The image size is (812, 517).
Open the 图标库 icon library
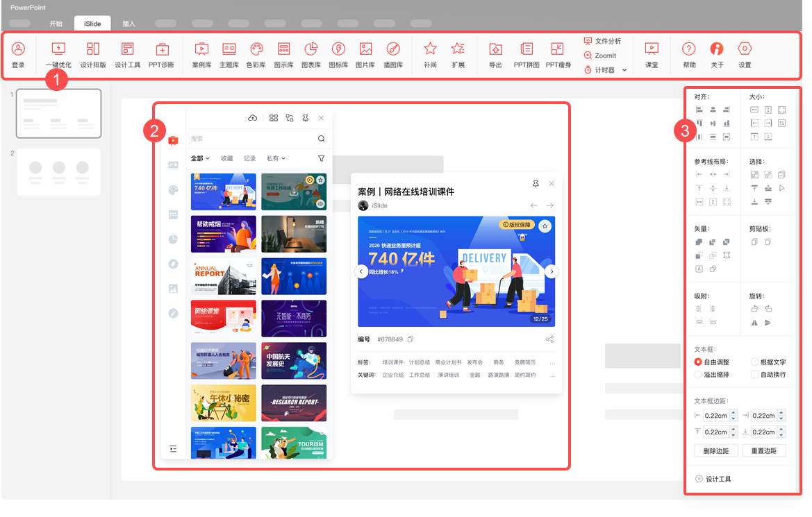coord(339,55)
